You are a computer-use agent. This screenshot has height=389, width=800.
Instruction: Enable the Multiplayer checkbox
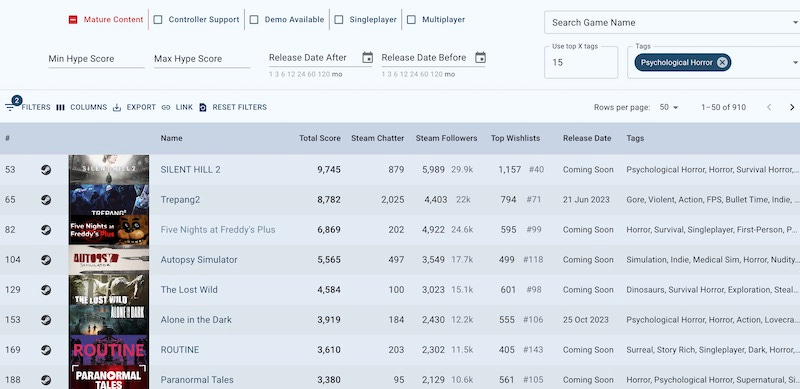[x=411, y=19]
